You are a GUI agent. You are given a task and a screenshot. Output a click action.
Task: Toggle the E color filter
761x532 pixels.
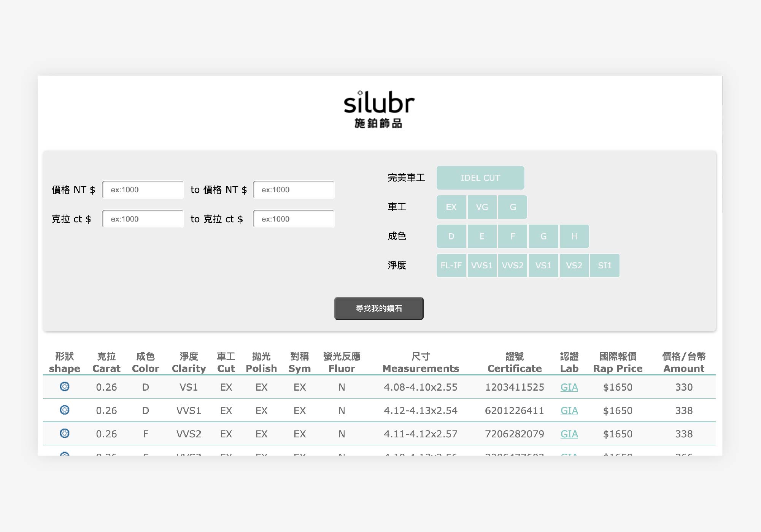tap(482, 236)
